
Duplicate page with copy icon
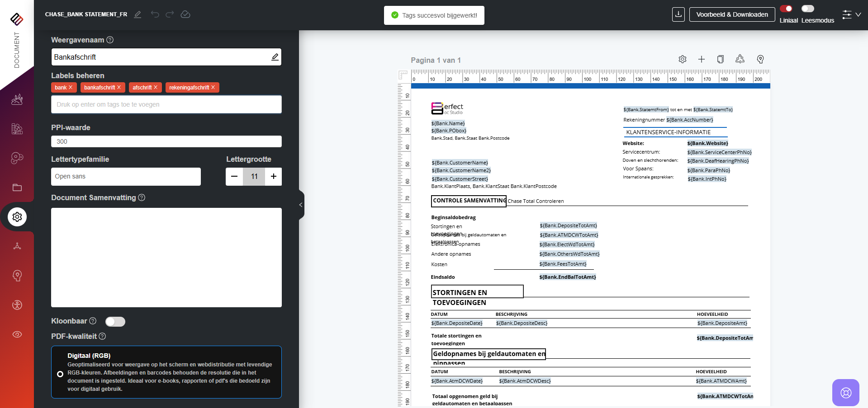[721, 59]
